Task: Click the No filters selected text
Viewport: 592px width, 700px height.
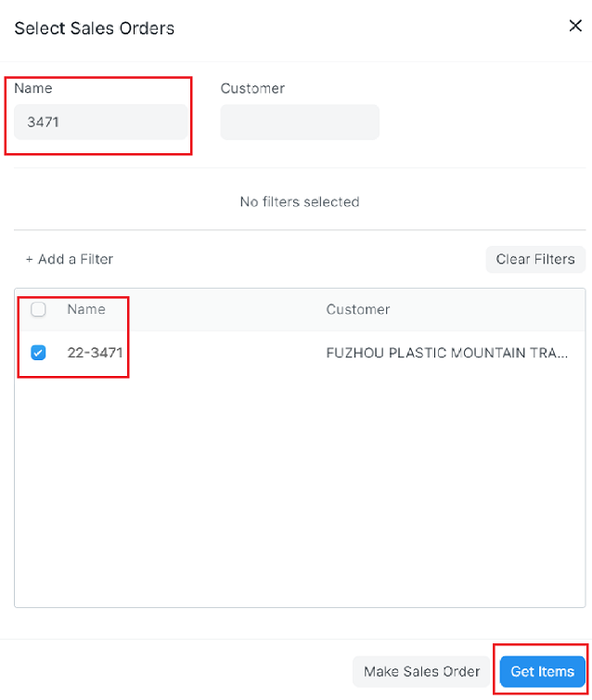Action: [x=299, y=201]
